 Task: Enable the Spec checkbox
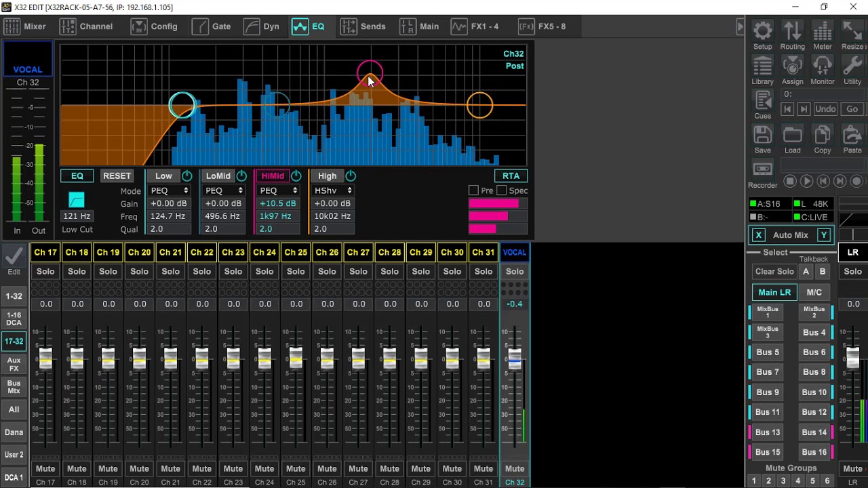pos(501,190)
